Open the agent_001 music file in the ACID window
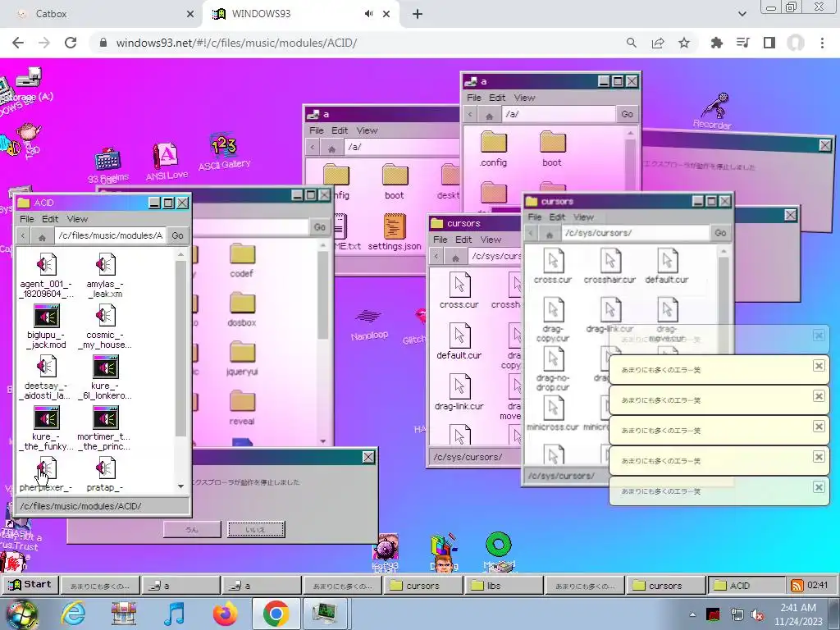 (x=46, y=265)
